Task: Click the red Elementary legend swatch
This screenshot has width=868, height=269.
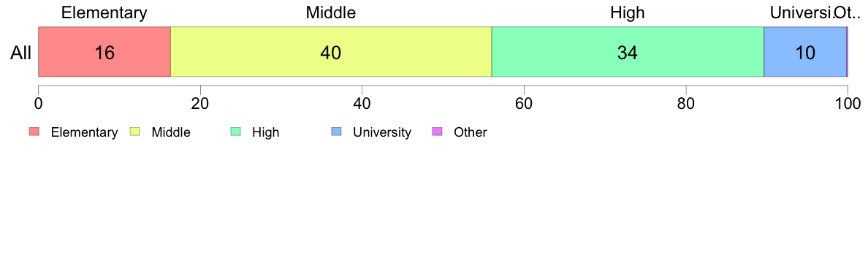Action: (x=34, y=132)
